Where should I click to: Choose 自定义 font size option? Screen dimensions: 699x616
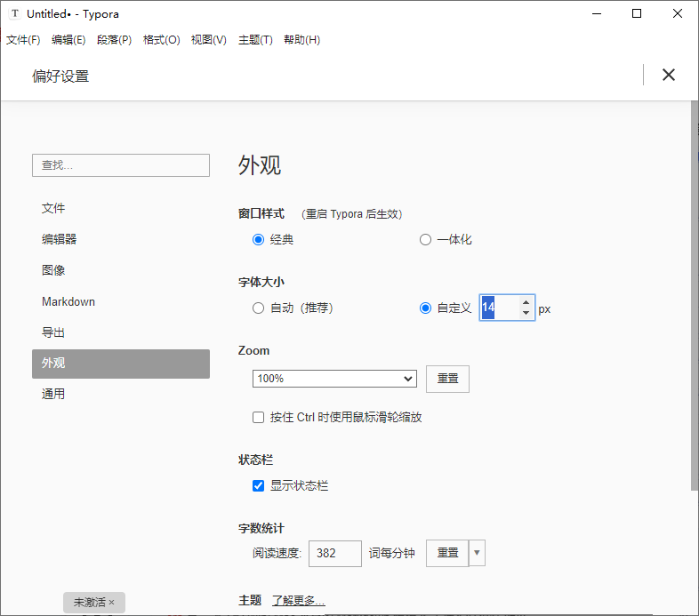(425, 308)
